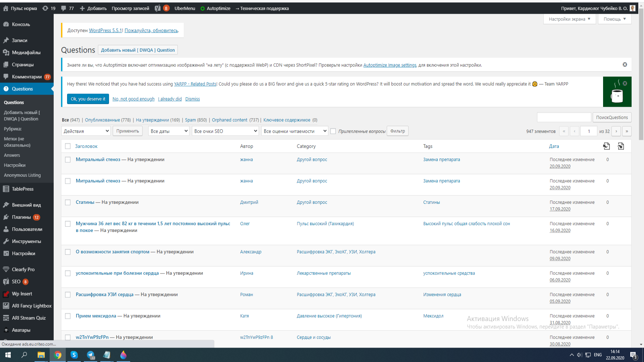Click the comments bubble icon in admin bar
The width and height of the screenshot is (644, 362).
tap(63, 8)
